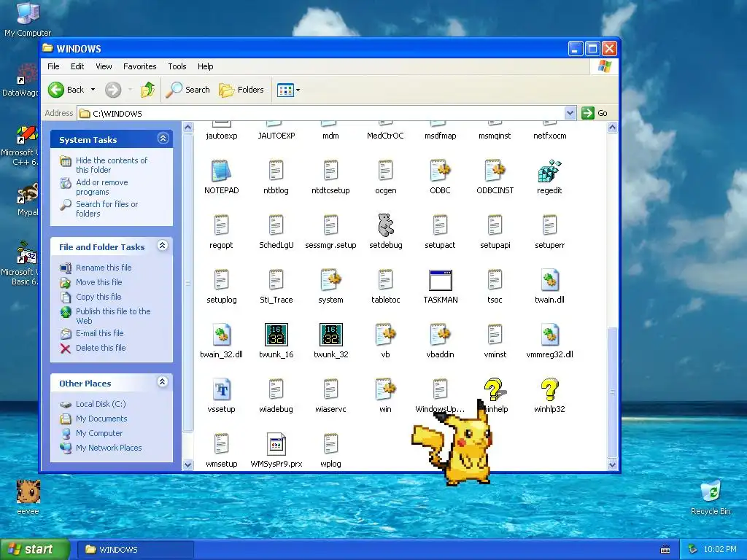Click Search for files or folders link
This screenshot has height=560, width=747.
click(x=107, y=209)
